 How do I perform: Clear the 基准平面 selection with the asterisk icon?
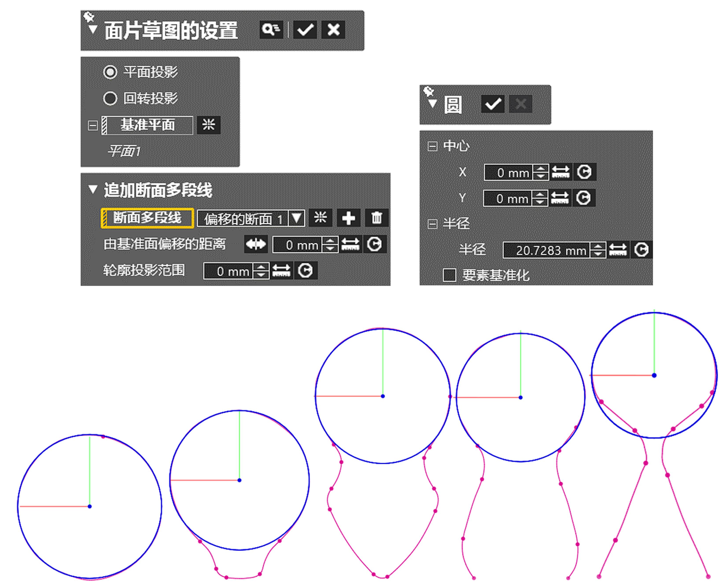209,125
